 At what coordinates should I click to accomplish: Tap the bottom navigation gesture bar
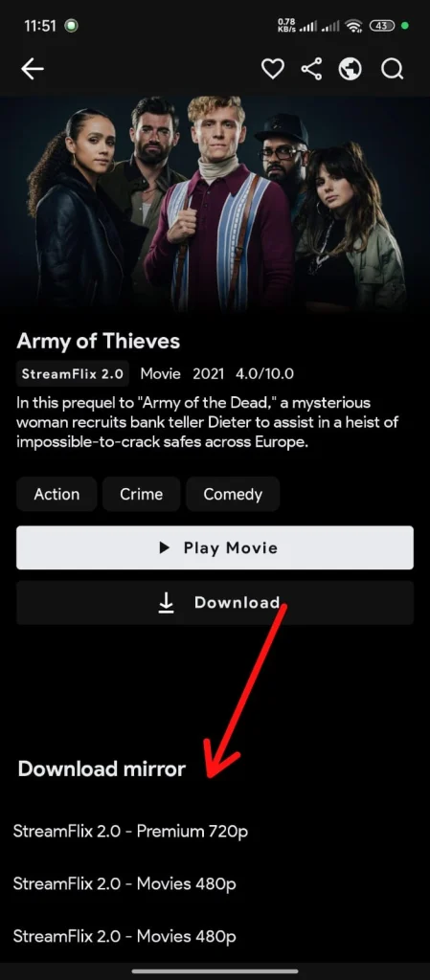[x=215, y=971]
